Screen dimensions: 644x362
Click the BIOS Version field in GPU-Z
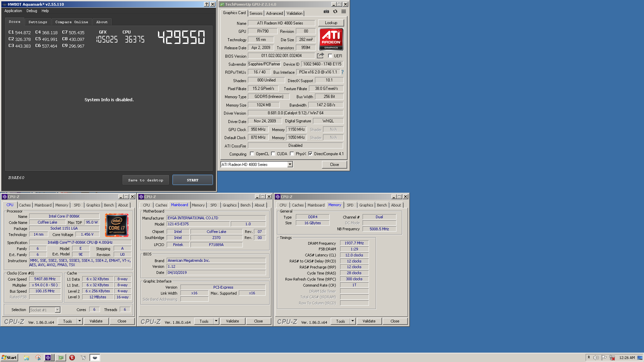[x=281, y=56]
